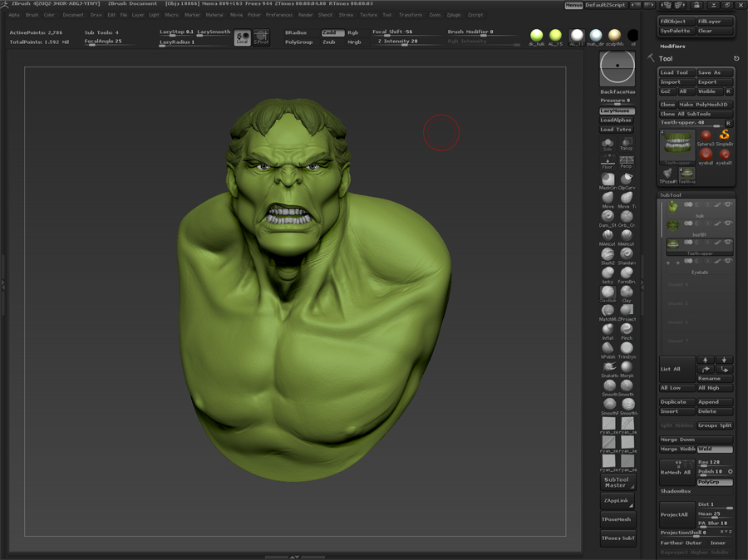This screenshot has height=560, width=748.
Task: Hide the Eyeballs subtool eye
Action: pos(727,261)
